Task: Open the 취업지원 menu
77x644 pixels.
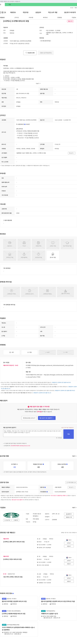Action: pyautogui.click(x=26, y=12)
